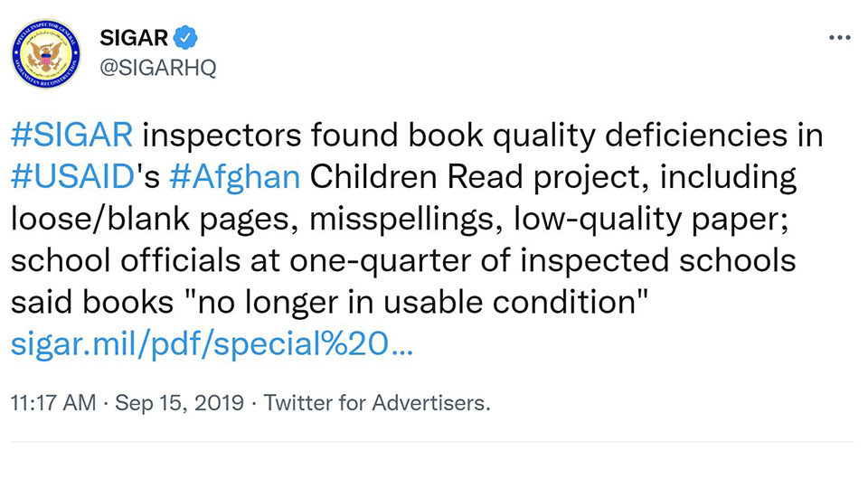Image resolution: width=868 pixels, height=488 pixels.
Task: Open the Twitter for Advertisers source label
Action: (x=376, y=403)
